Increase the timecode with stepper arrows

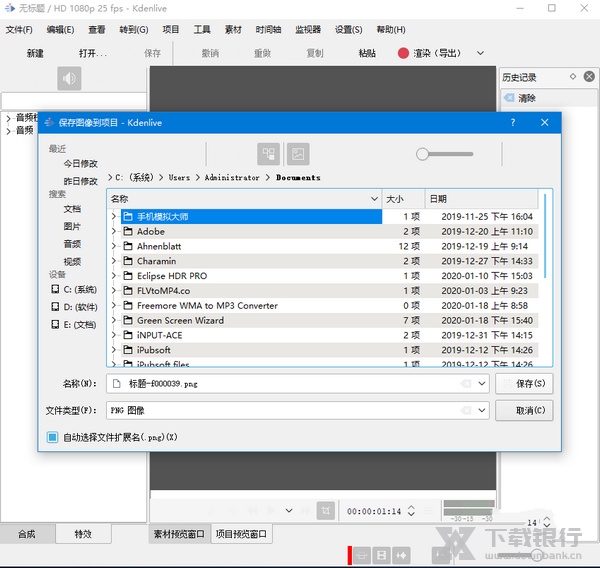point(411,507)
